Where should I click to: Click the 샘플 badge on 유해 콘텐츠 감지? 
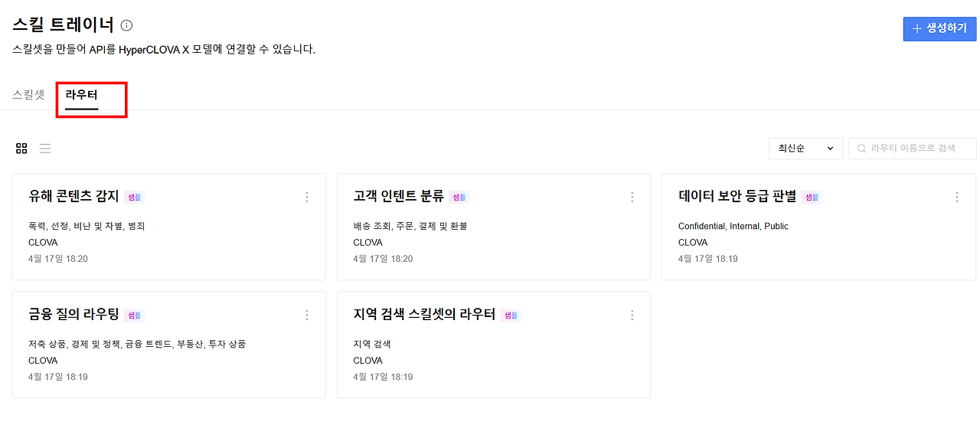pyautogui.click(x=134, y=197)
